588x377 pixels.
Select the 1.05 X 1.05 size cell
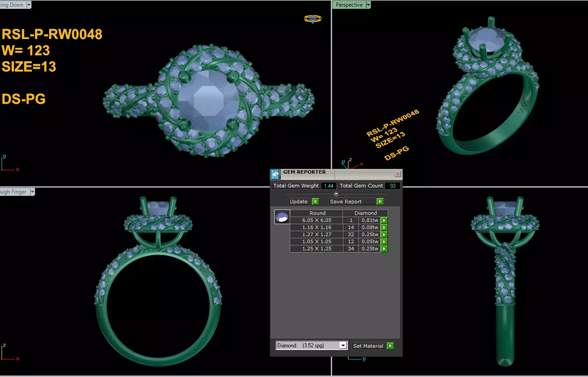[316, 241]
